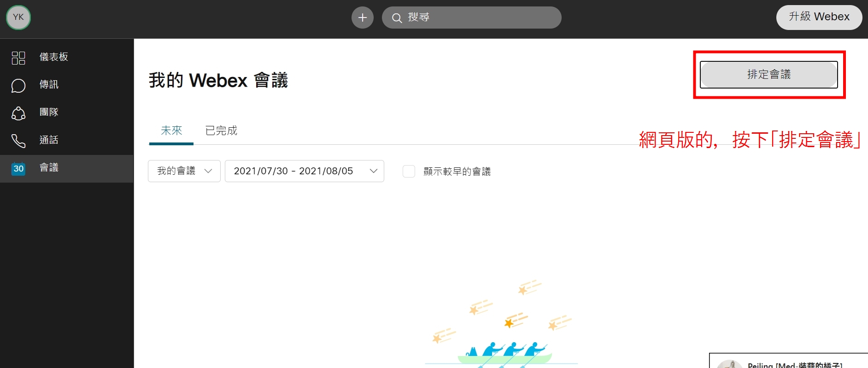The image size is (868, 368).
Task: Expand the 我的會議 dropdown
Action: (184, 171)
